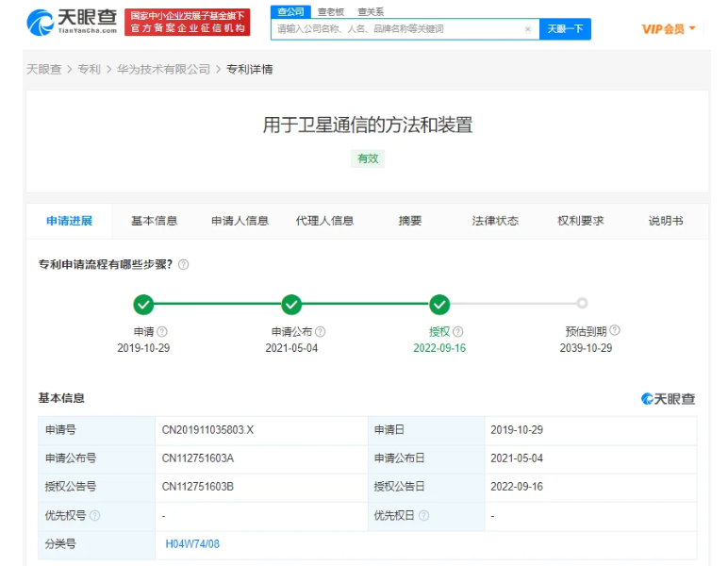Click 授权公告日 value 2022-09-16 in table

517,487
